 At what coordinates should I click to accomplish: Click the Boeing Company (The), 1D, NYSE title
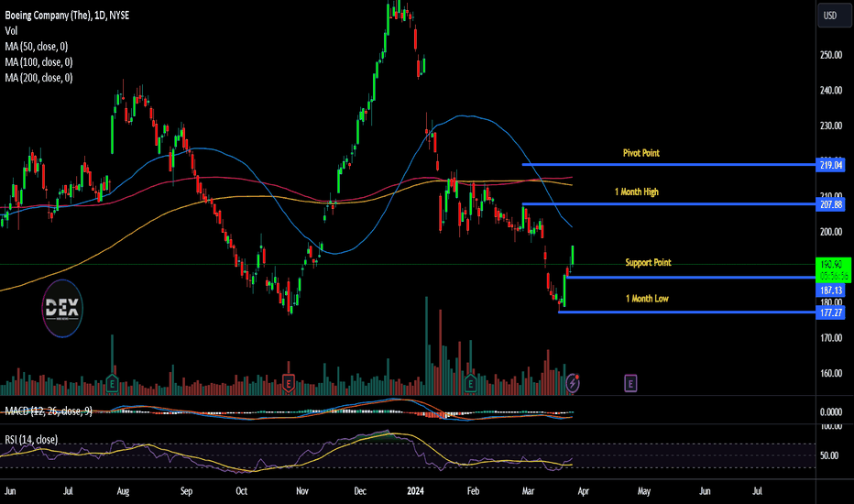coord(67,16)
